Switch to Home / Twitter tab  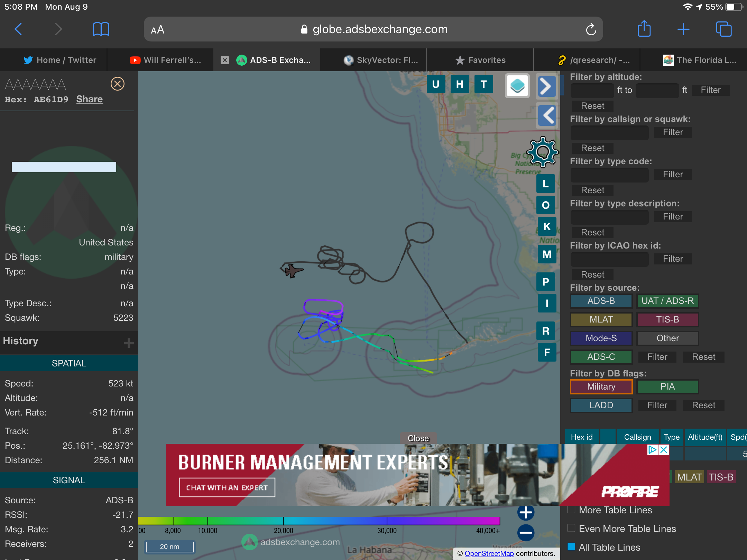pos(60,60)
